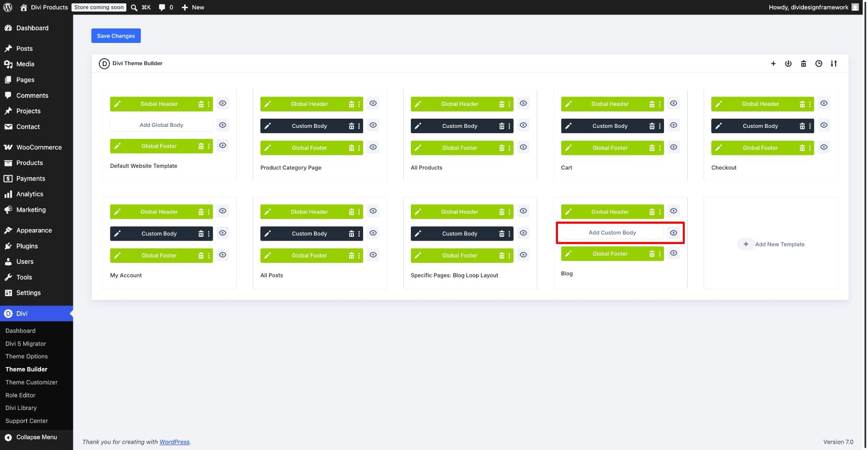Delete Global Footer in Default Website Template
The height and width of the screenshot is (450, 868).
tap(201, 146)
